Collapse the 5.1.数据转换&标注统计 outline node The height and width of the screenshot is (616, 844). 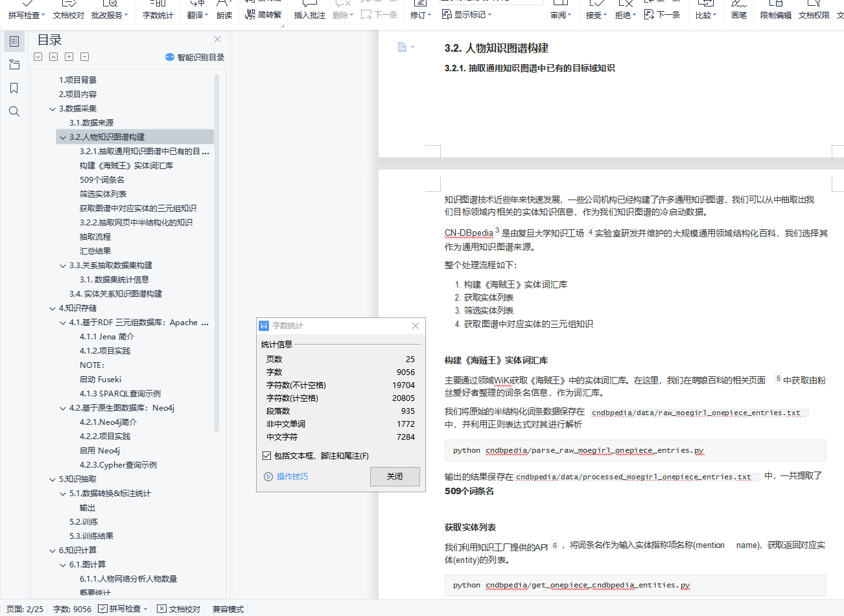pos(63,494)
